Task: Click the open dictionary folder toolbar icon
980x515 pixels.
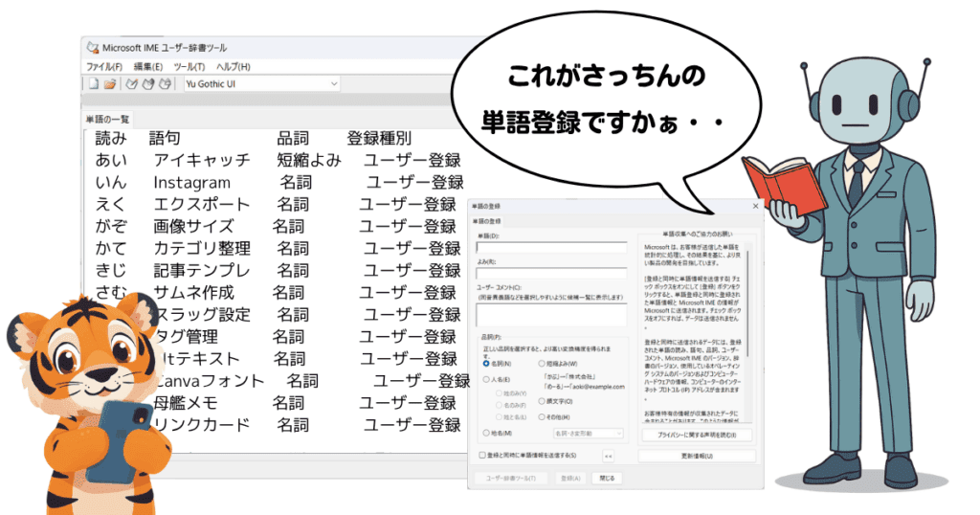Action: coord(110,83)
